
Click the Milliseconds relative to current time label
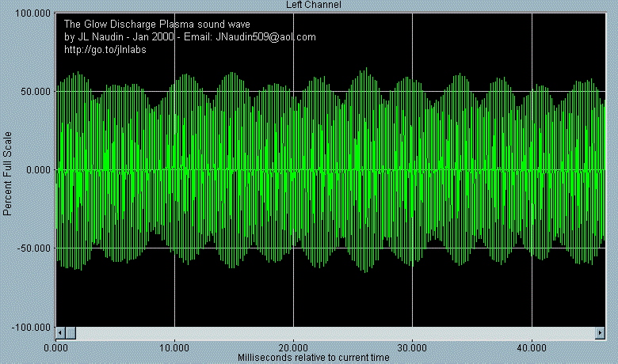click(x=314, y=358)
